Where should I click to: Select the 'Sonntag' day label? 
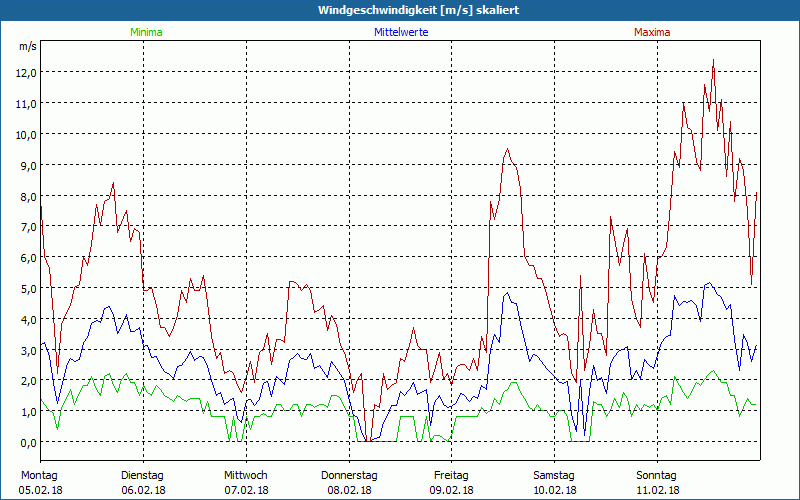coord(657,475)
